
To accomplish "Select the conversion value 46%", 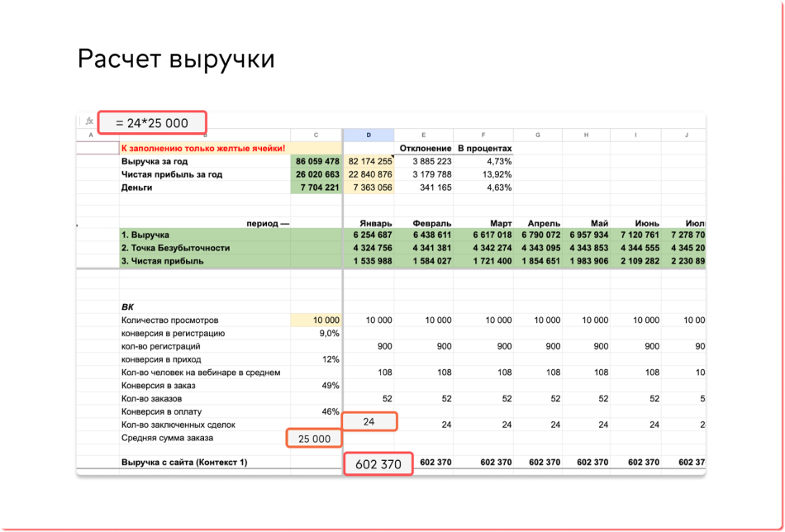I will pyautogui.click(x=331, y=412).
